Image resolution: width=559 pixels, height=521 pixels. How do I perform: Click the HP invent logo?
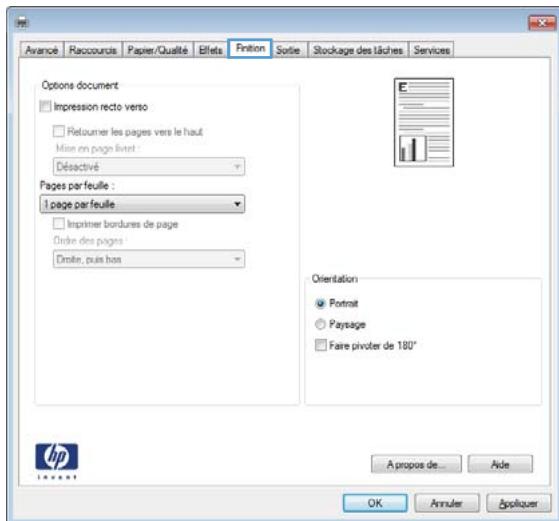click(x=56, y=461)
